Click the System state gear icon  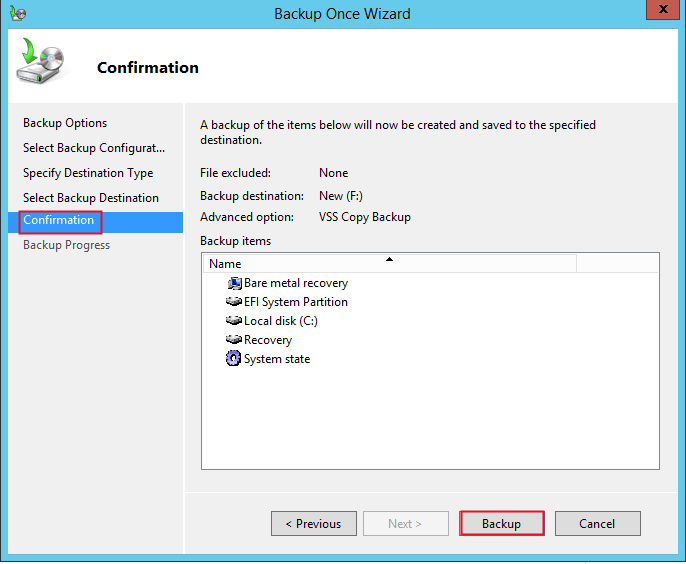tap(233, 358)
